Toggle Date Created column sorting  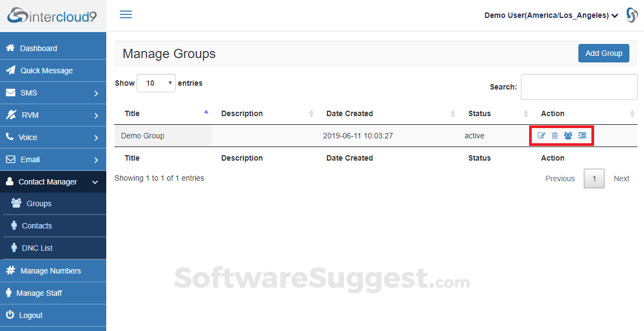pyautogui.click(x=453, y=113)
